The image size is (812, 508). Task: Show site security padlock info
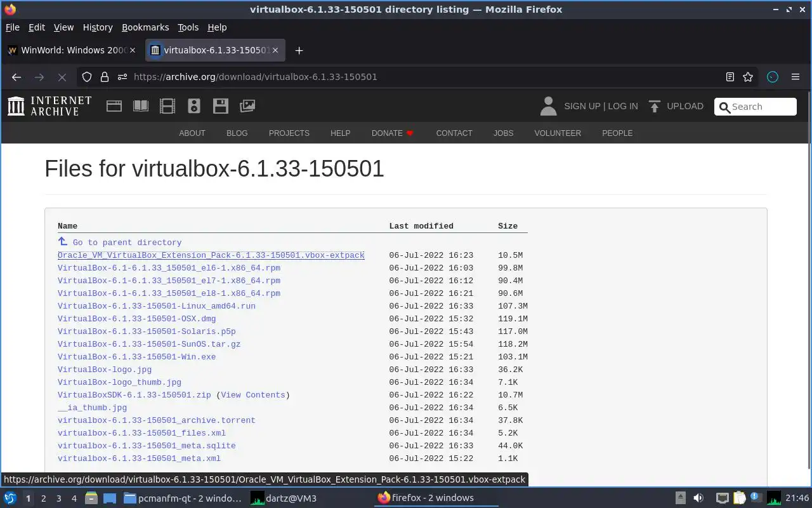105,77
